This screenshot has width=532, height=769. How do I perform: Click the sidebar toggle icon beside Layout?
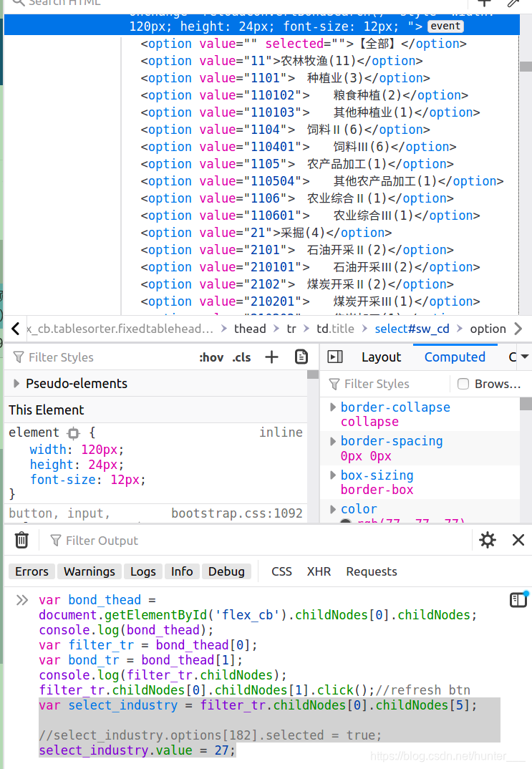tap(335, 357)
